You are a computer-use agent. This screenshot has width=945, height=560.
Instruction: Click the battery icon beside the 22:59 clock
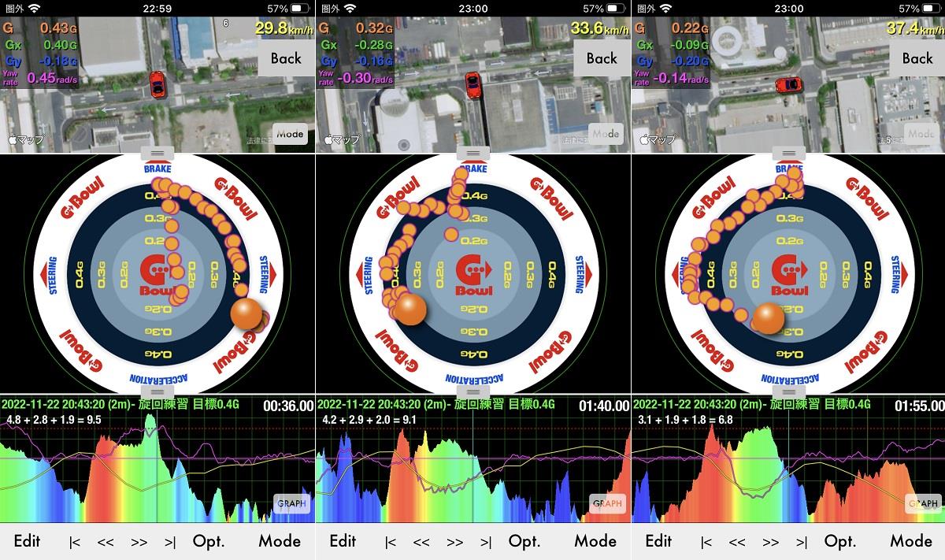[300, 9]
